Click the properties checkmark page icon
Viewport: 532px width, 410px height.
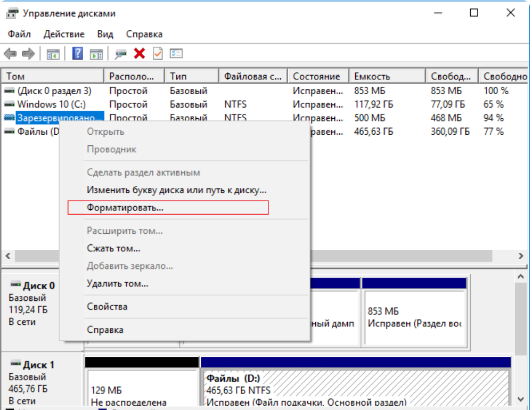coord(158,54)
